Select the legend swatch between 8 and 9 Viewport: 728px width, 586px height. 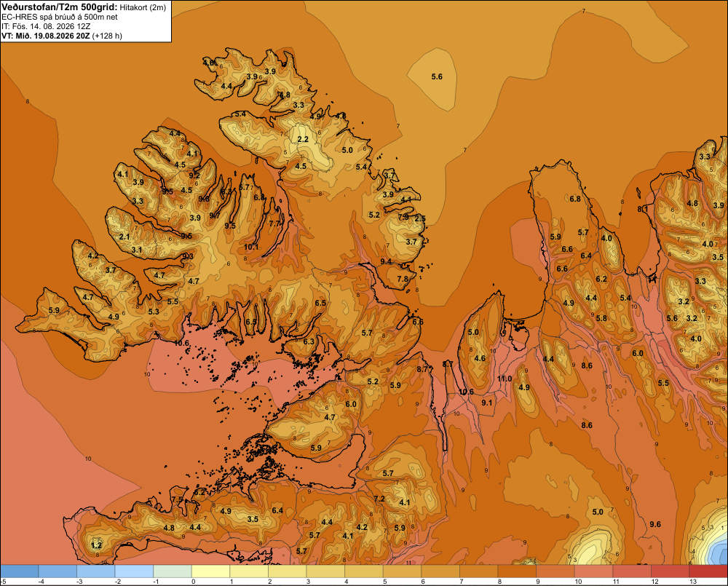tap(517, 571)
